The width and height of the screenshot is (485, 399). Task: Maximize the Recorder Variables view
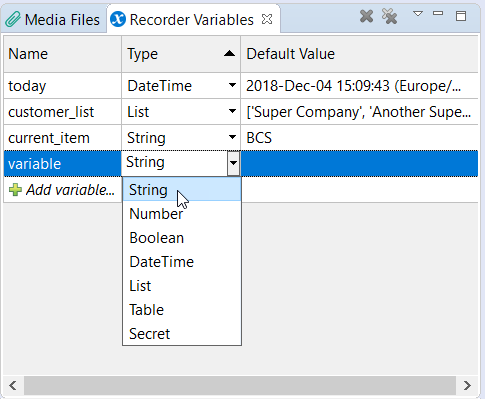tap(461, 16)
